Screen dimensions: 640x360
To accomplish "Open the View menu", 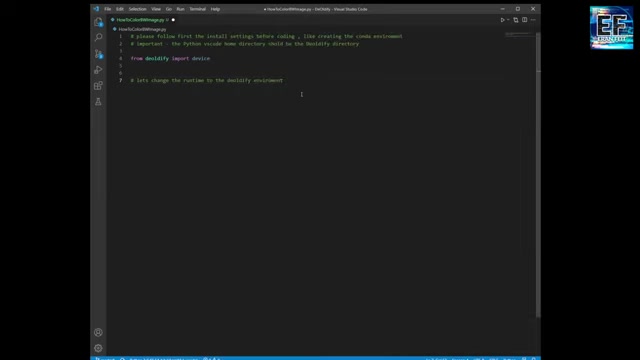I will [156, 9].
